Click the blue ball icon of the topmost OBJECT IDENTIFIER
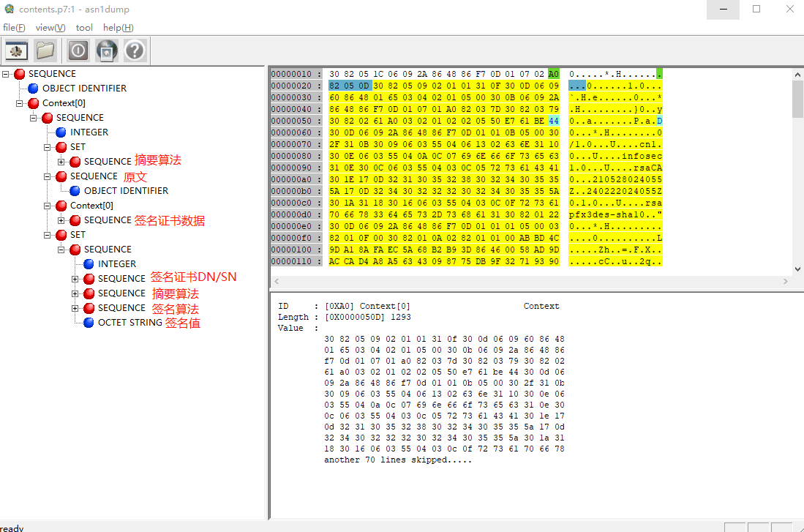The width and height of the screenshot is (804, 532). (x=34, y=89)
